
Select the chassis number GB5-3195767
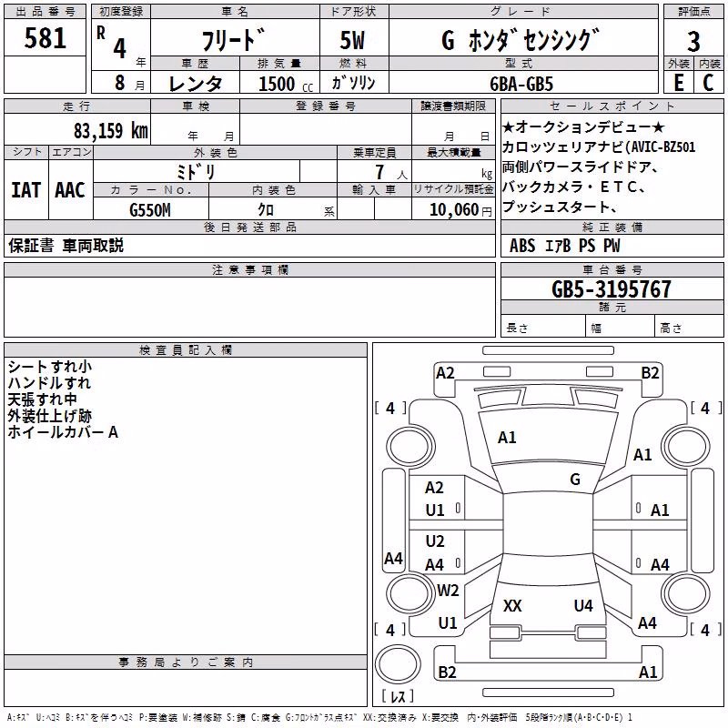611,289
